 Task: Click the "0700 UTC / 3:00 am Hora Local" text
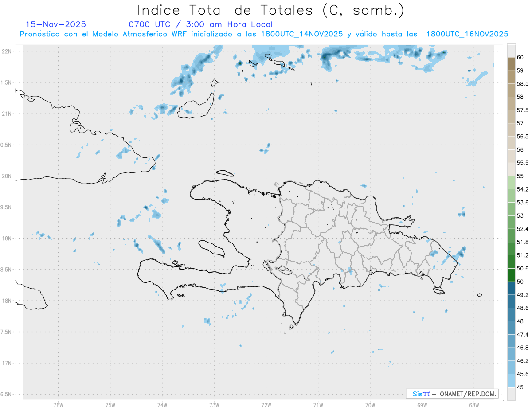[x=200, y=24]
